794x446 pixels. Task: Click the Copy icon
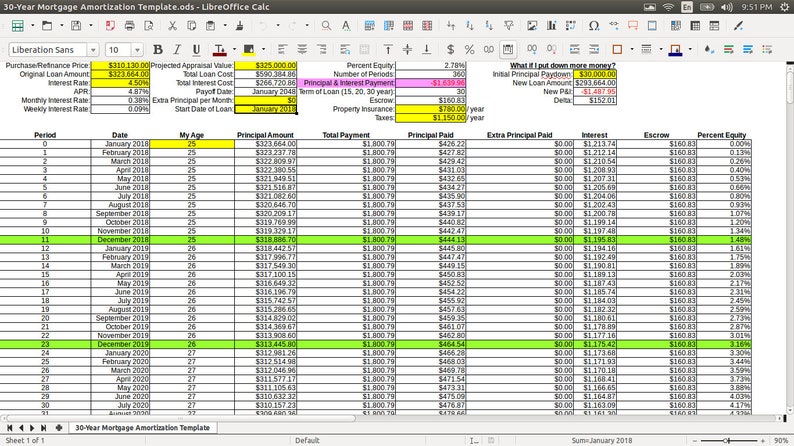point(191,26)
